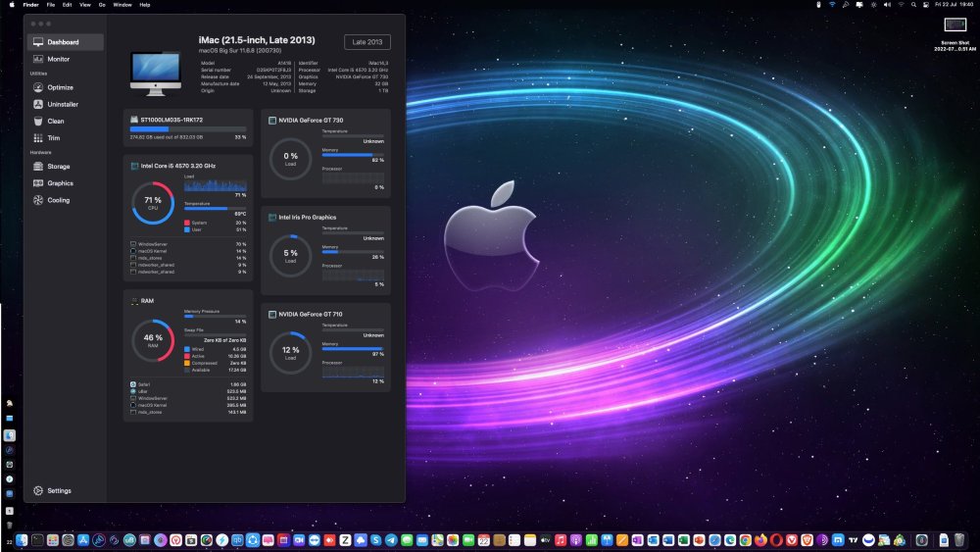Click the RAM card memory icon
This screenshot has height=552, width=980.
click(x=134, y=301)
